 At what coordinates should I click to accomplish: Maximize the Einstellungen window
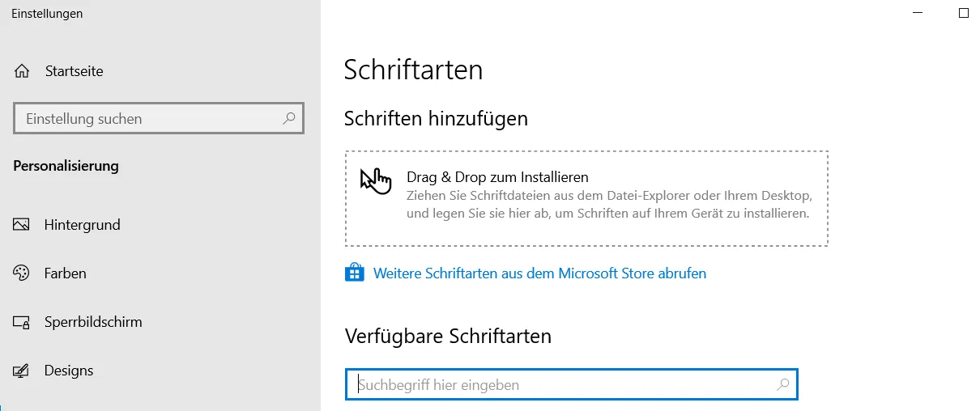pos(964,14)
